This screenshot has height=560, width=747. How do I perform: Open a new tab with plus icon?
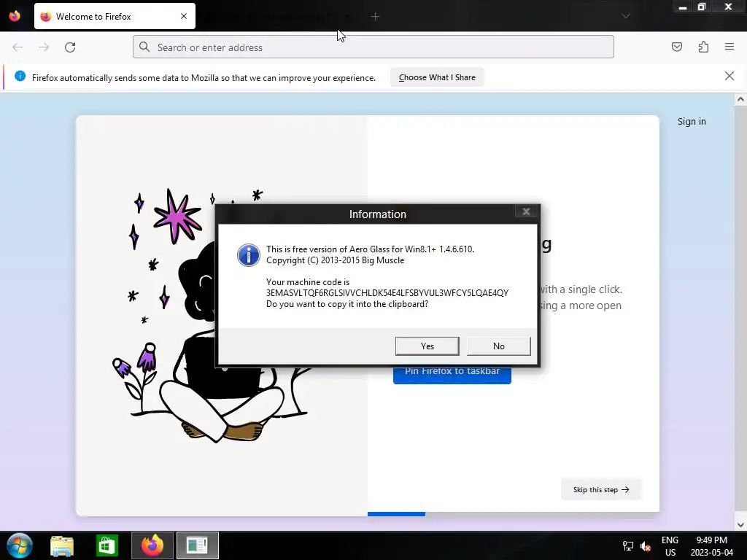tap(375, 17)
